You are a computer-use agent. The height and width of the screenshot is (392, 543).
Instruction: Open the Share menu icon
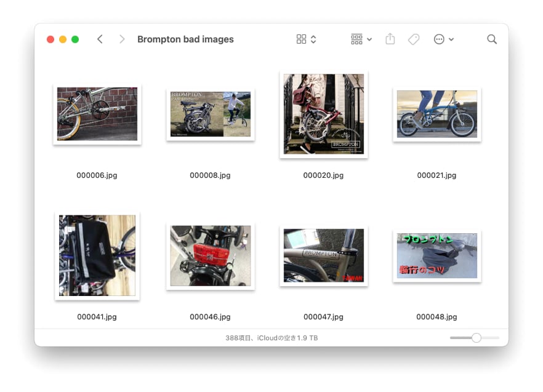point(390,39)
